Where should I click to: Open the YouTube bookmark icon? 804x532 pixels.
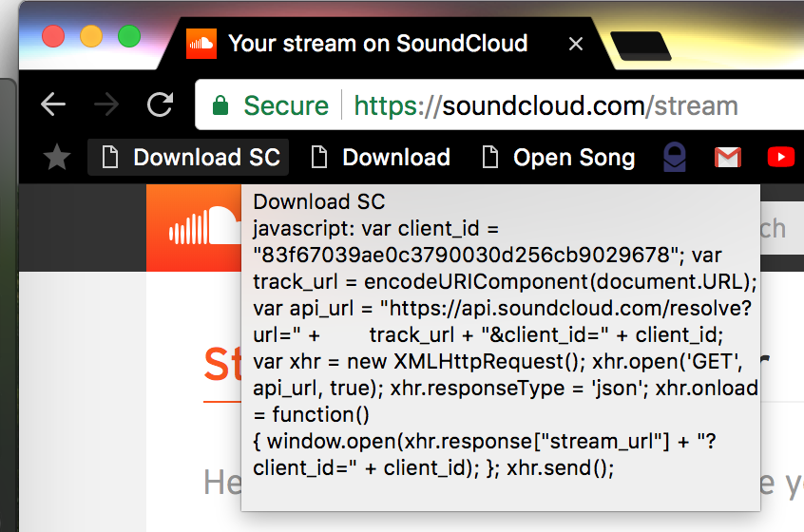click(x=781, y=158)
